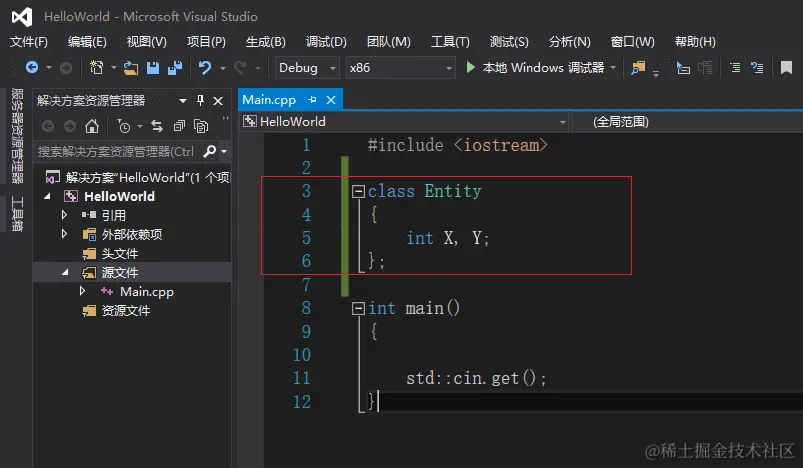Open the Debug configuration dropdown
The height and width of the screenshot is (468, 803).
(307, 68)
